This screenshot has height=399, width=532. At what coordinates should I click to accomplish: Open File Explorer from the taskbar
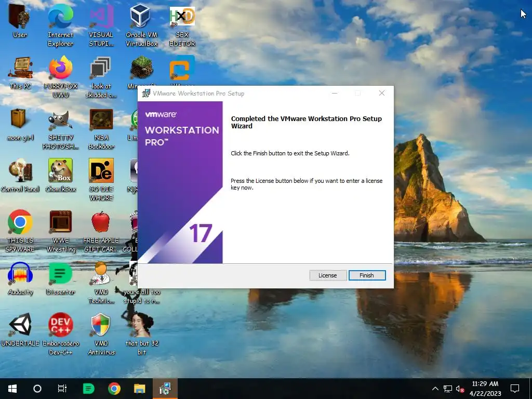(x=139, y=389)
